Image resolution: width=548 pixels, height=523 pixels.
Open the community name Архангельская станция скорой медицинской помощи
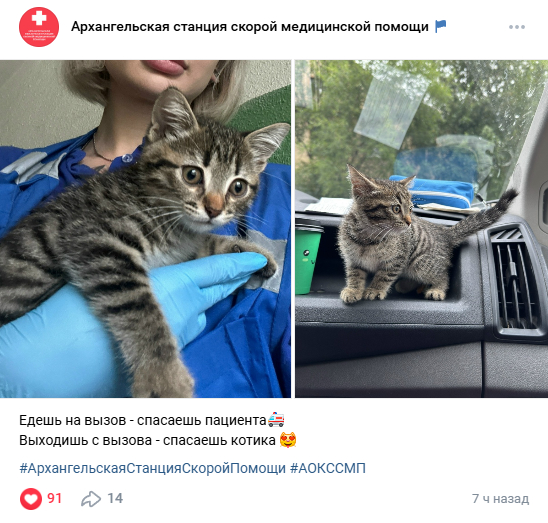point(250,27)
